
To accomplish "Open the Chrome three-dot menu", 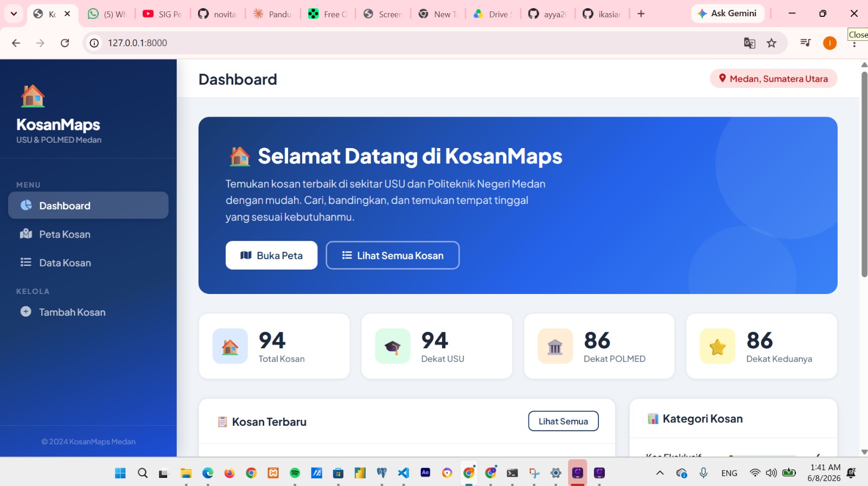I will [x=854, y=44].
